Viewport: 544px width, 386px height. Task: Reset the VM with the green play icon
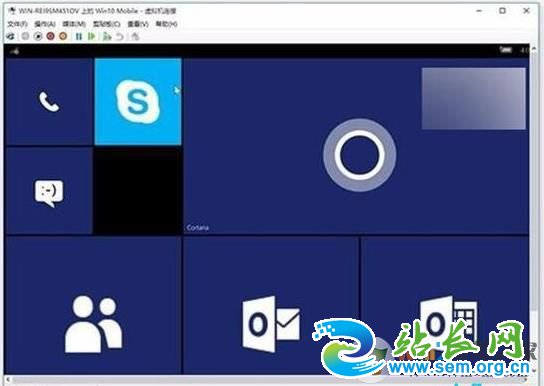(x=92, y=36)
